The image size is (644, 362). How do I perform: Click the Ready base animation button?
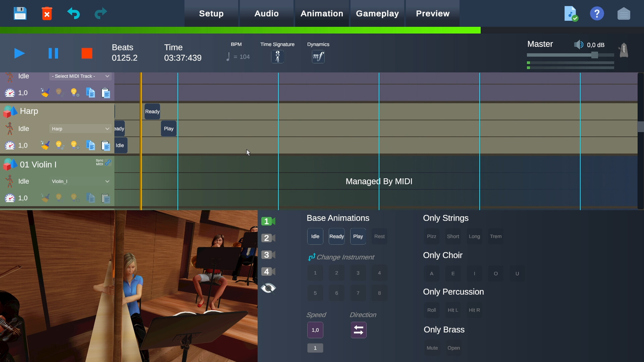(336, 236)
